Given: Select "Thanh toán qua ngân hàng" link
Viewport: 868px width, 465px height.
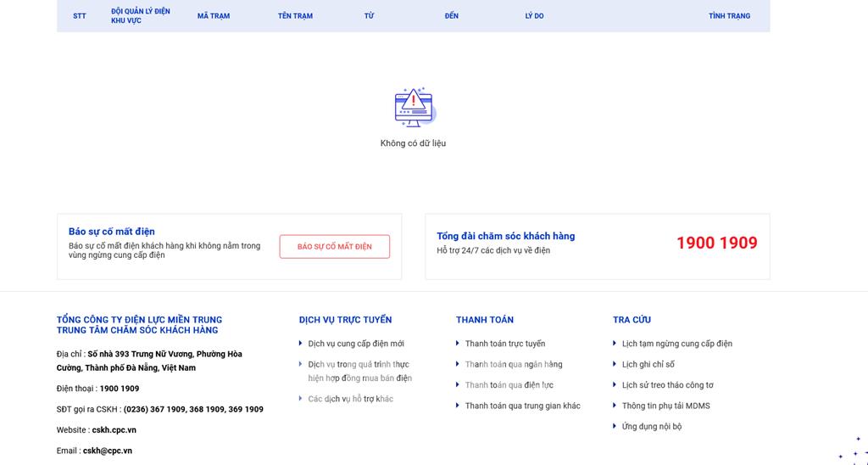Looking at the screenshot, I should [x=513, y=364].
